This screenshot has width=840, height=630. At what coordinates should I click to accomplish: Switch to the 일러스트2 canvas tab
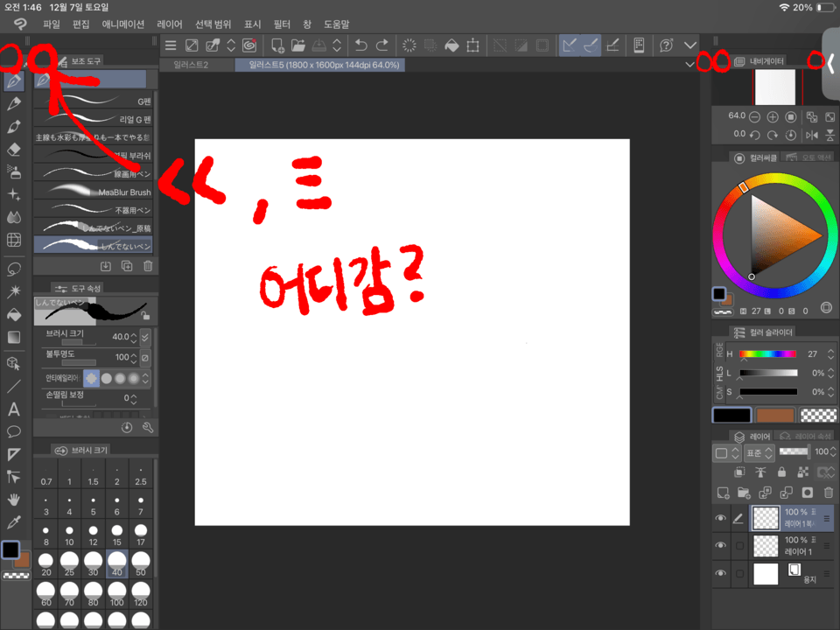coord(191,65)
